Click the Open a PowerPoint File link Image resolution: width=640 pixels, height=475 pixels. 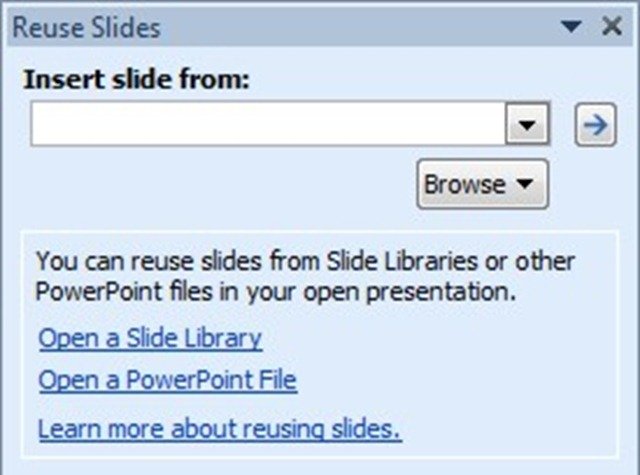tap(167, 381)
